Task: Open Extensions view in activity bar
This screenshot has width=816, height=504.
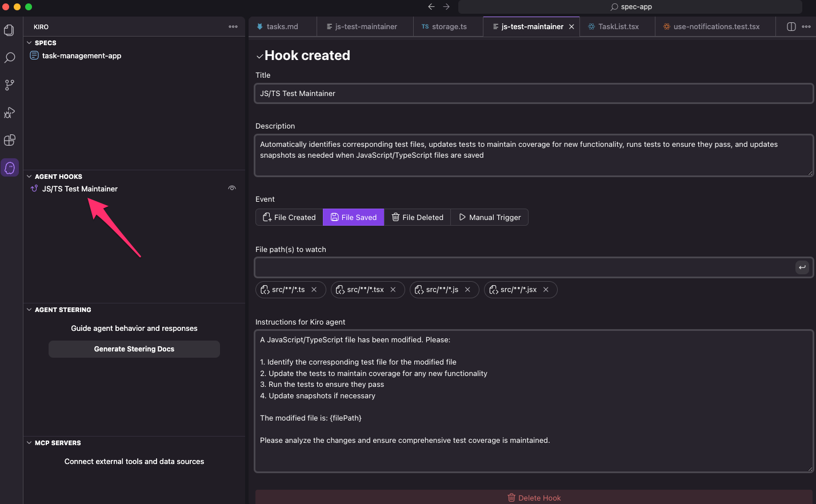Action: [9, 140]
